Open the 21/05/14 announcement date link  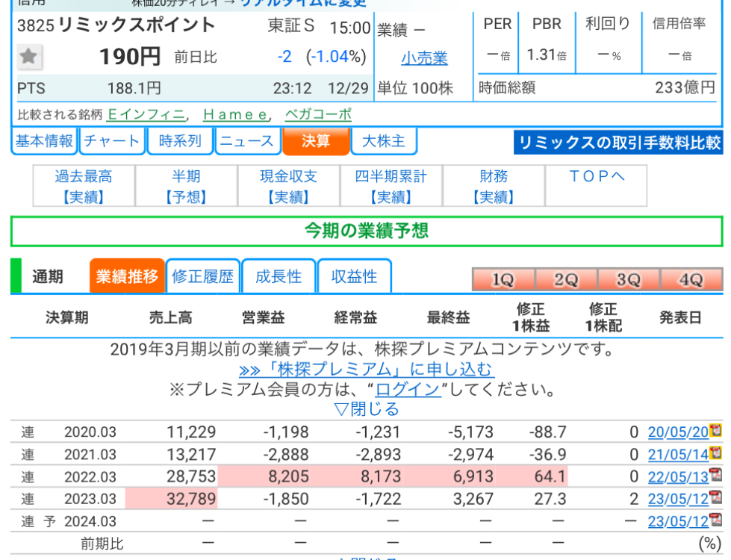(x=678, y=454)
